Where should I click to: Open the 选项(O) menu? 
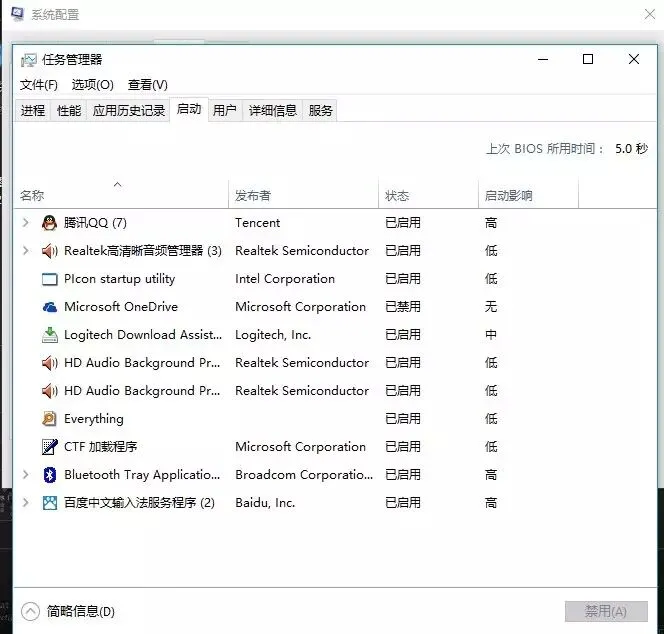[x=93, y=85]
